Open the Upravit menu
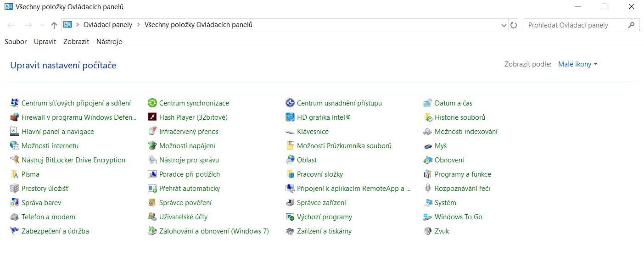Viewport: 644px width, 267px height. point(45,42)
